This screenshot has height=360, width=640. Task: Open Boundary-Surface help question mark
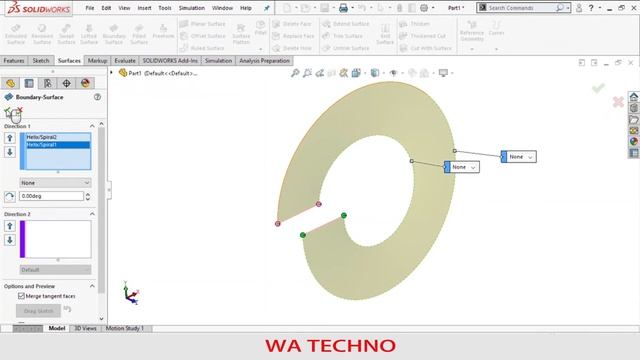point(97,97)
